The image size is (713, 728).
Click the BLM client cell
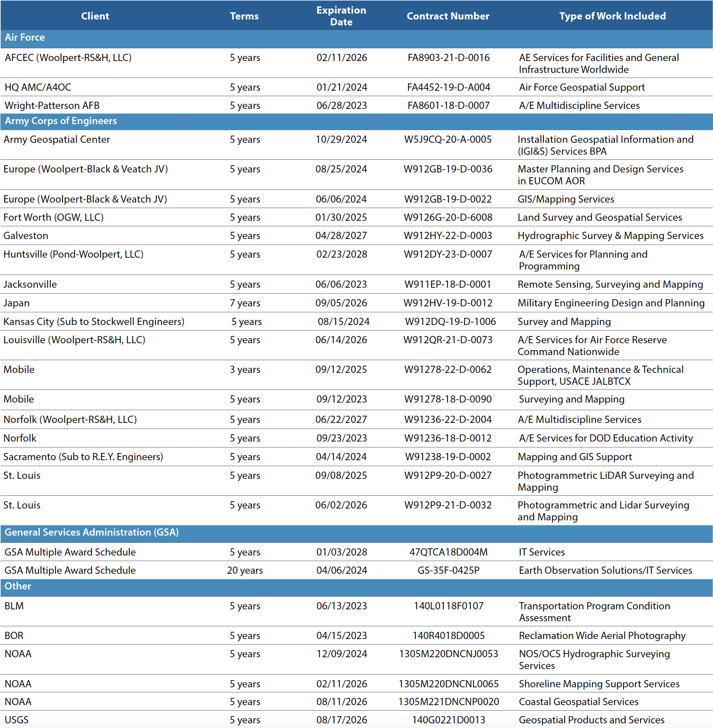pyautogui.click(x=14, y=606)
